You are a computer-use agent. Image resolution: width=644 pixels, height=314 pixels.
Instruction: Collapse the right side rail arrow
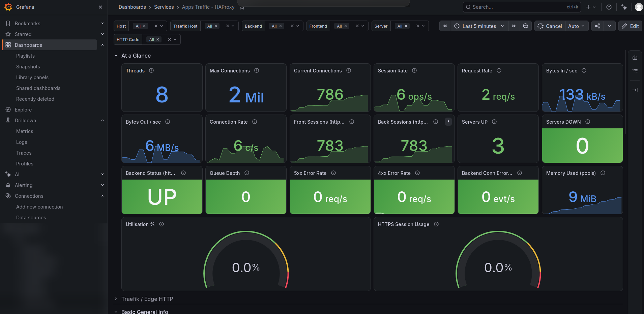635,90
